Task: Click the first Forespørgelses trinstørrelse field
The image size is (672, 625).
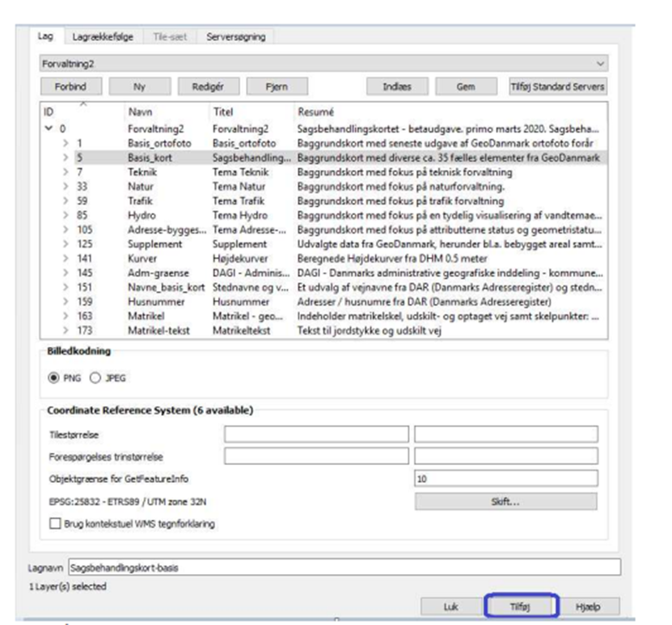Action: pos(316,456)
